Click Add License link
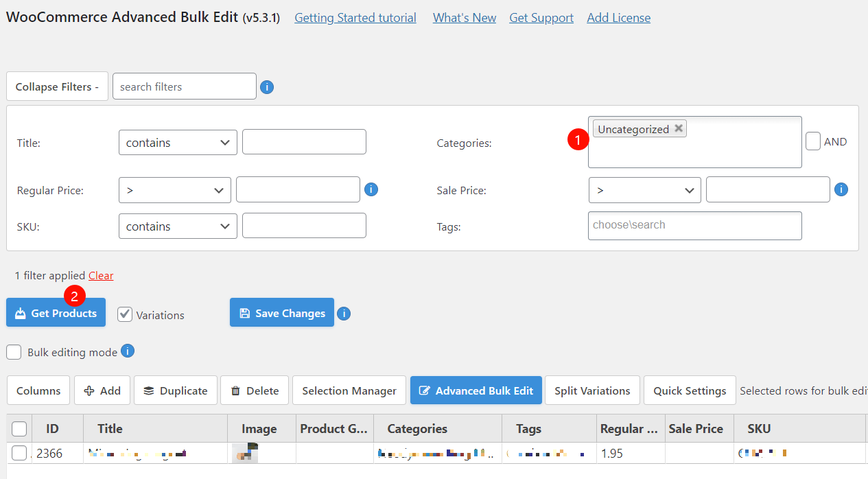 click(619, 18)
